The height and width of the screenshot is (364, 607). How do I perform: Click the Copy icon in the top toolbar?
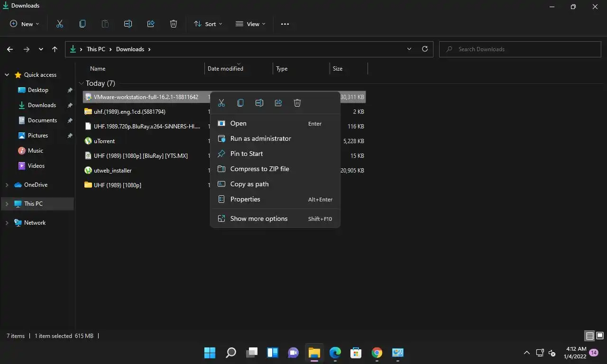coord(83,24)
